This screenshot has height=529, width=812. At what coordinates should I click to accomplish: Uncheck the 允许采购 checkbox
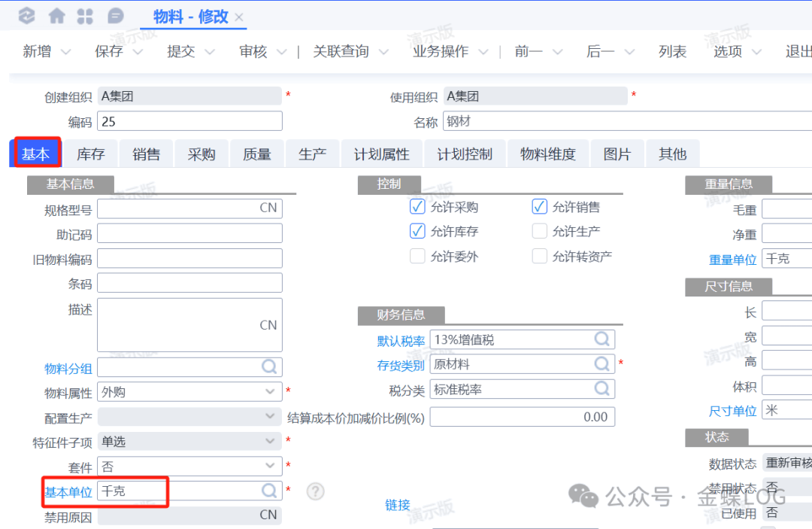point(417,207)
